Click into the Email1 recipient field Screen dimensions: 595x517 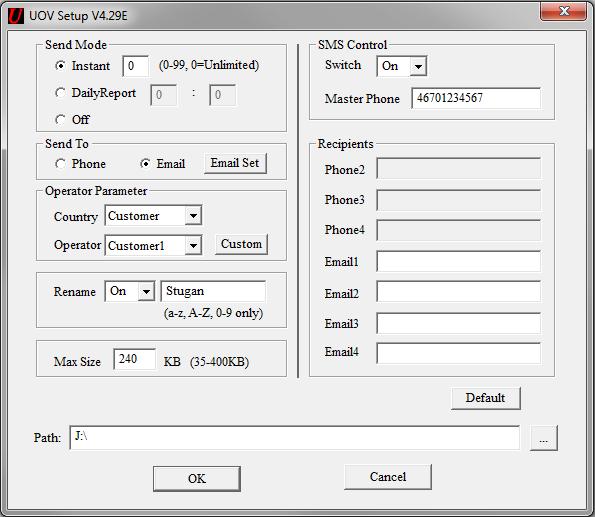tap(459, 261)
